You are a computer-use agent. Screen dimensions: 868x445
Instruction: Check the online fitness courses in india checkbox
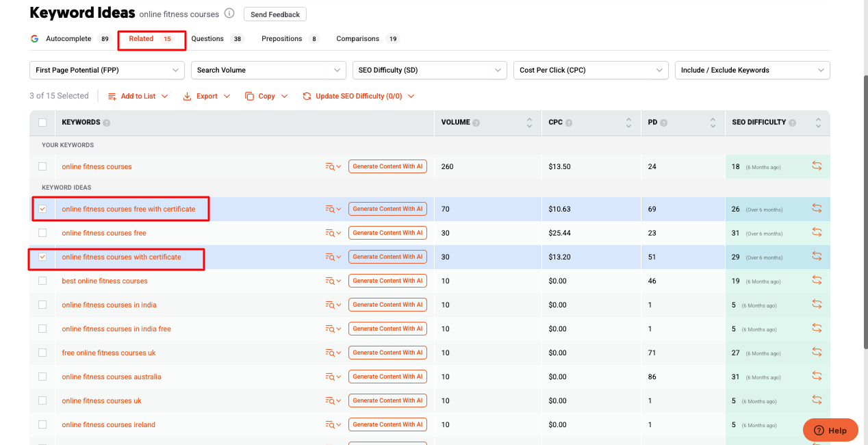pyautogui.click(x=42, y=305)
